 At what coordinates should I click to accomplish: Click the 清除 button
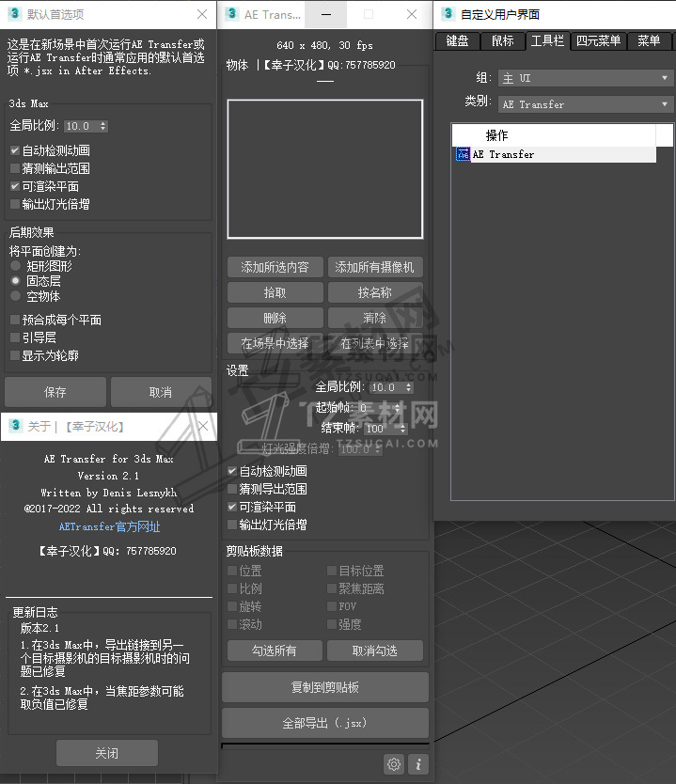click(x=375, y=318)
